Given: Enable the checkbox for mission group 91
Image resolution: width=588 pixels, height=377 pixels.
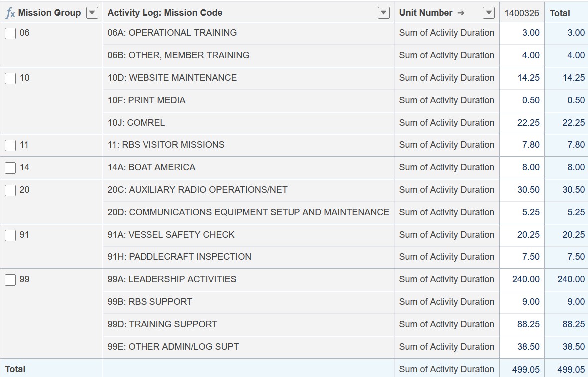Looking at the screenshot, I should [x=10, y=235].
